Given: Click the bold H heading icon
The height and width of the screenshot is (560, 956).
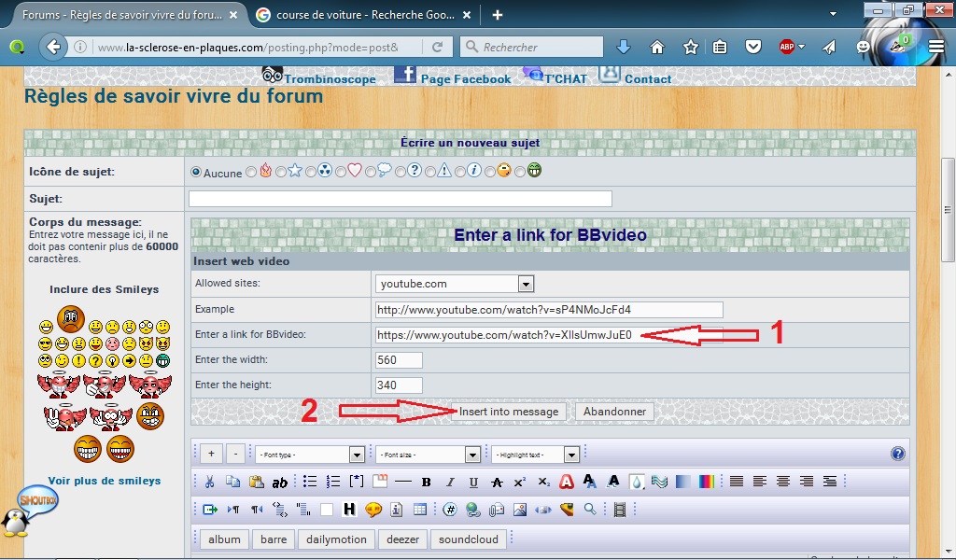Looking at the screenshot, I should [x=349, y=510].
